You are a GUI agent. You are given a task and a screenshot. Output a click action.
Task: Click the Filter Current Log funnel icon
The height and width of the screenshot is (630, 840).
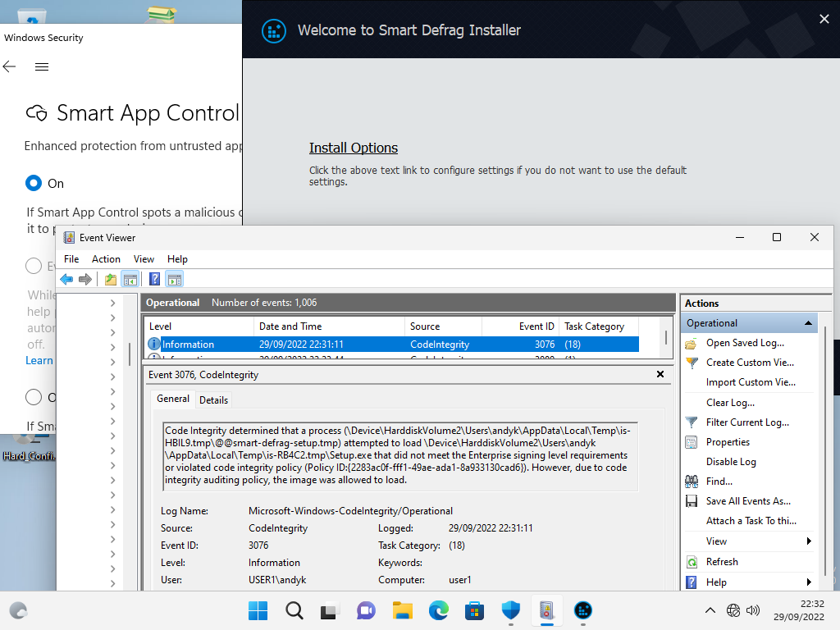click(x=692, y=422)
